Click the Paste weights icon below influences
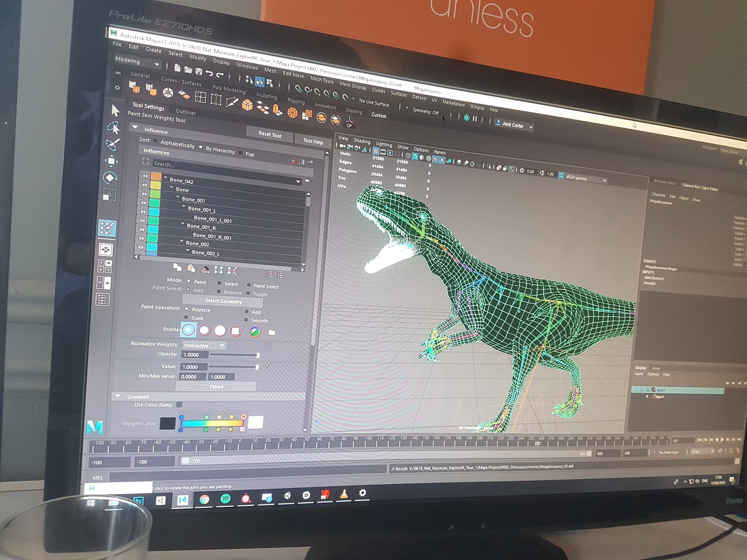The height and width of the screenshot is (560, 747). coord(191,268)
